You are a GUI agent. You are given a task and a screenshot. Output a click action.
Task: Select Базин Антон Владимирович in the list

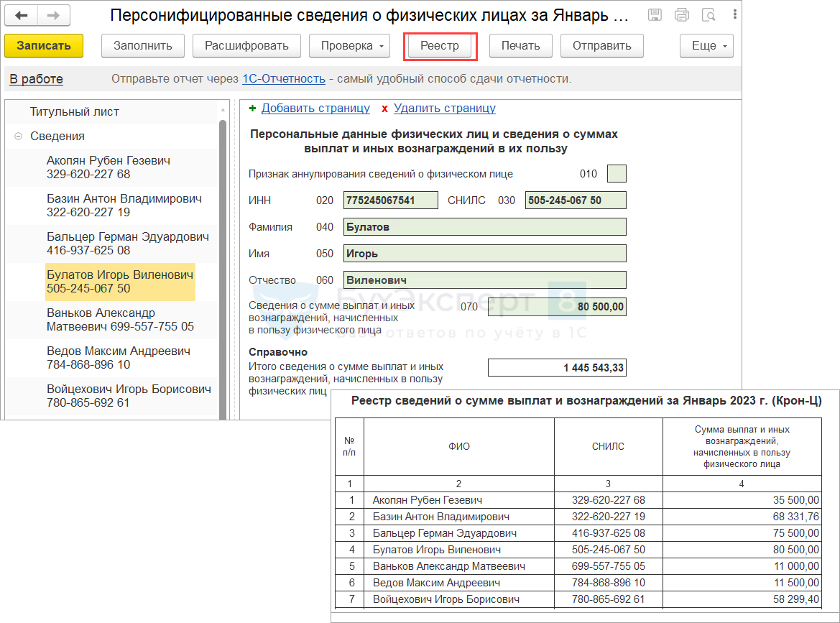tap(124, 206)
